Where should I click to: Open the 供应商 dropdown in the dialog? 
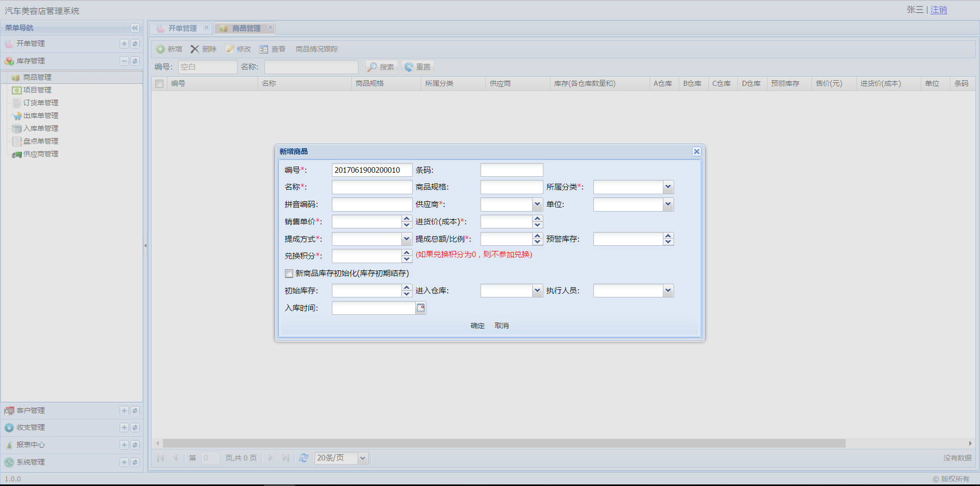click(x=537, y=204)
